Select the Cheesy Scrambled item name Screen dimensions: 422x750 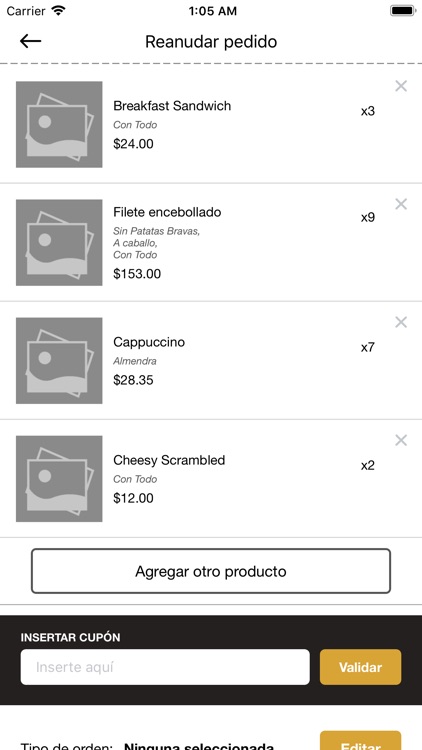[x=169, y=460]
